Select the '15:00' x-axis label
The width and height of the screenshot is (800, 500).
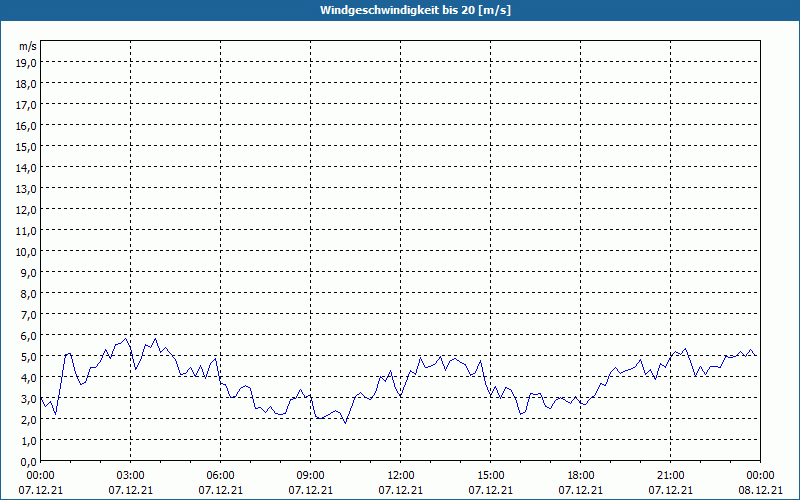(x=491, y=476)
